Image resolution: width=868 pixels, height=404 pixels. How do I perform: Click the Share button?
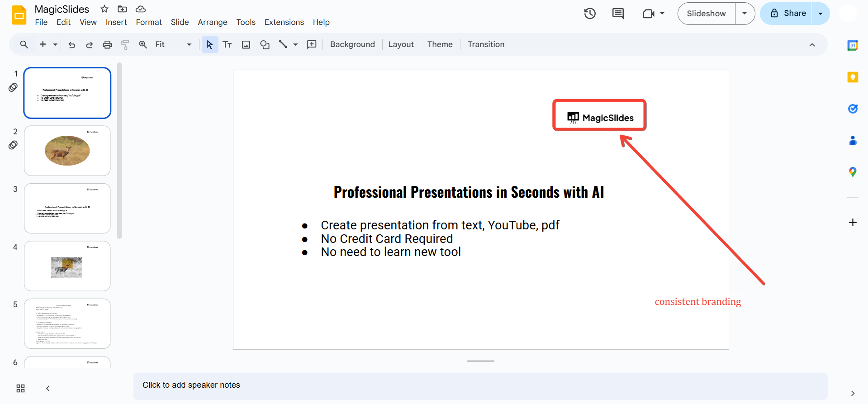[786, 14]
